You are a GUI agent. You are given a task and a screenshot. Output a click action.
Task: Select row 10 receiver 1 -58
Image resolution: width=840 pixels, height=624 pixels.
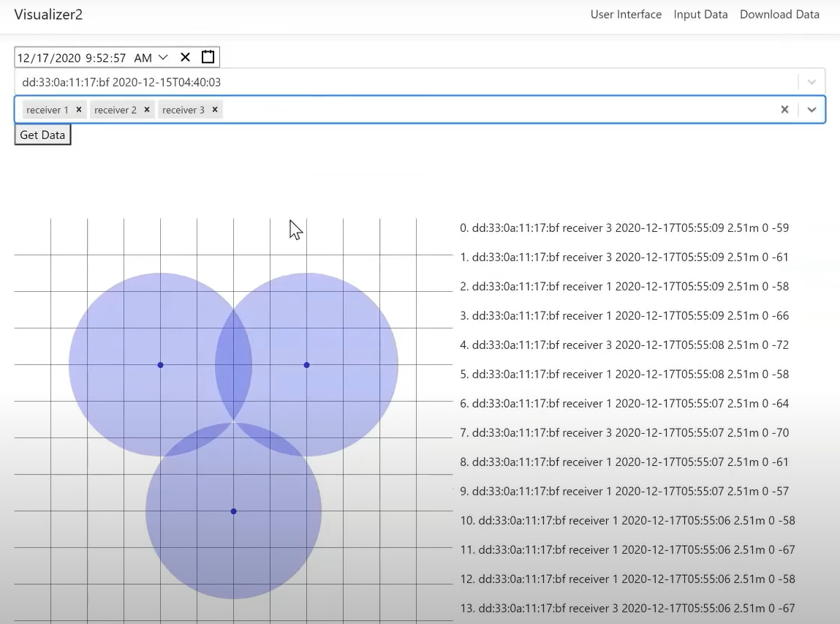[627, 521]
